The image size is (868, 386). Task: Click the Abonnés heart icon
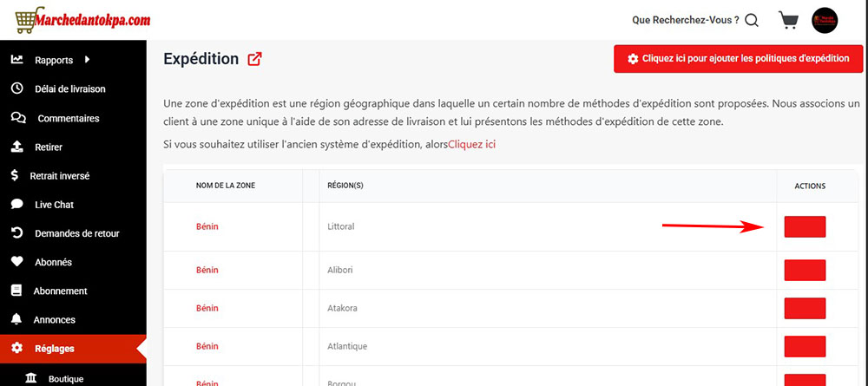16,262
